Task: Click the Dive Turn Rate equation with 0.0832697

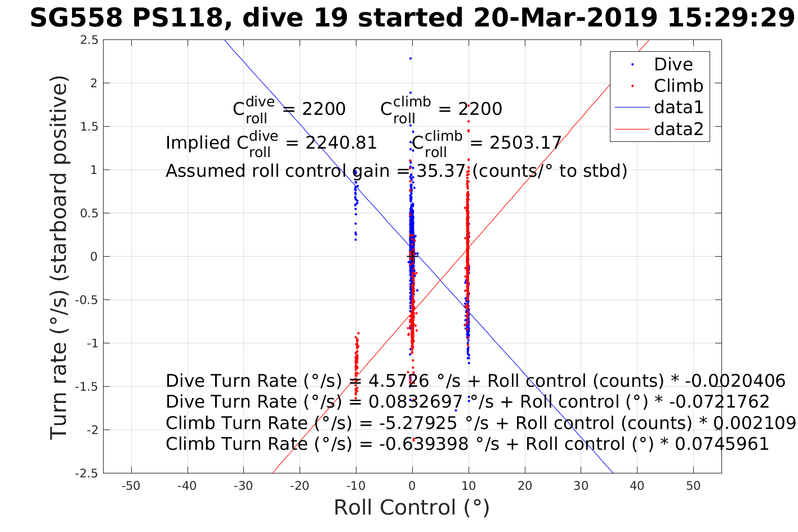Action: pos(467,402)
